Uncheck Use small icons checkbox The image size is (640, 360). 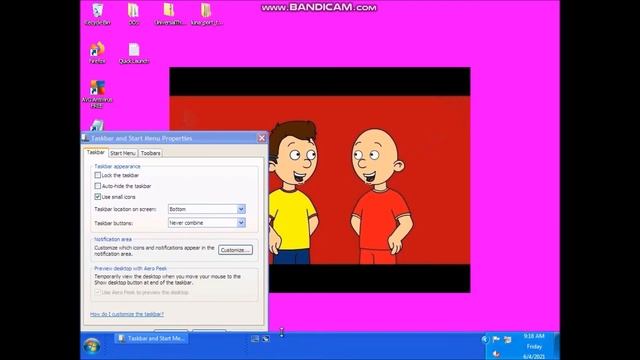[x=98, y=197]
